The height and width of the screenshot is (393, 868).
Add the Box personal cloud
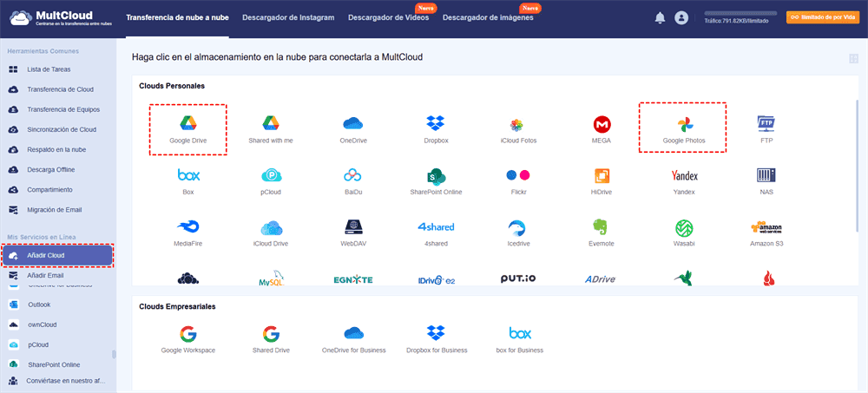[188, 175]
